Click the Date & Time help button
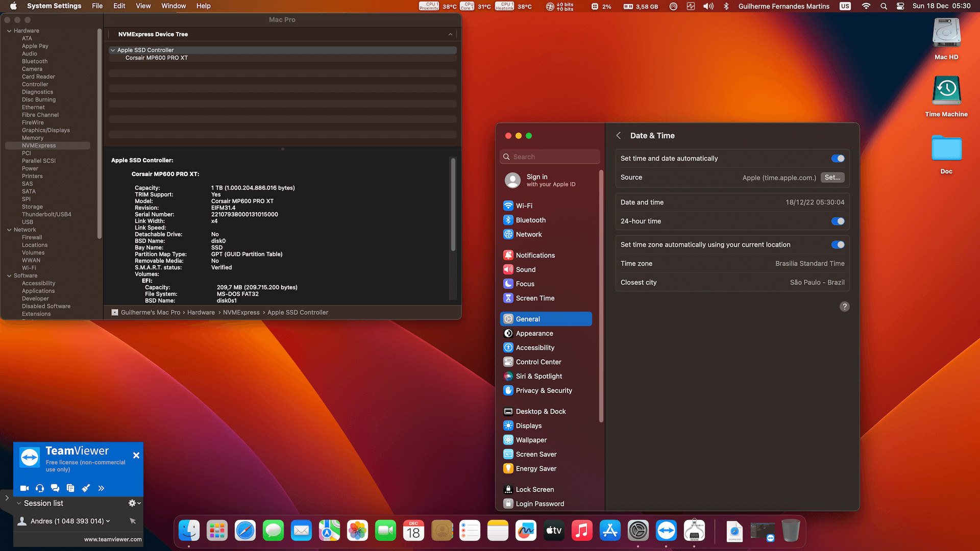Screen dimensions: 980x551 [844, 307]
